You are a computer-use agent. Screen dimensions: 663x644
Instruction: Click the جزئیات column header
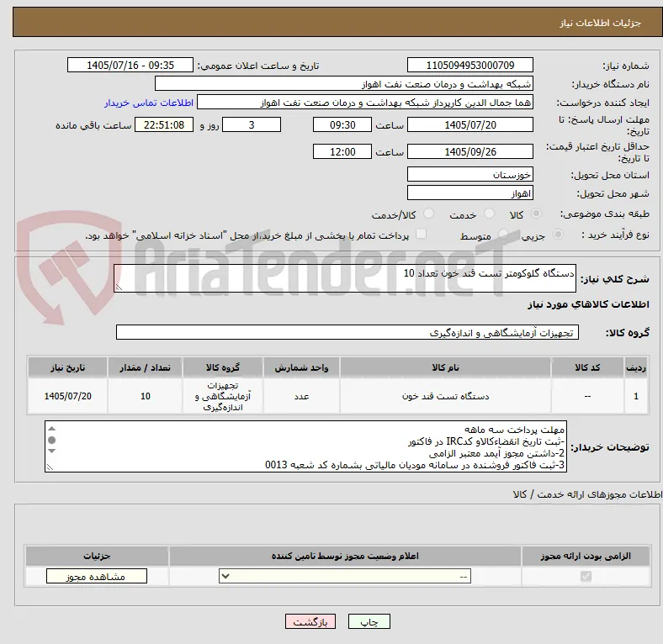97,556
